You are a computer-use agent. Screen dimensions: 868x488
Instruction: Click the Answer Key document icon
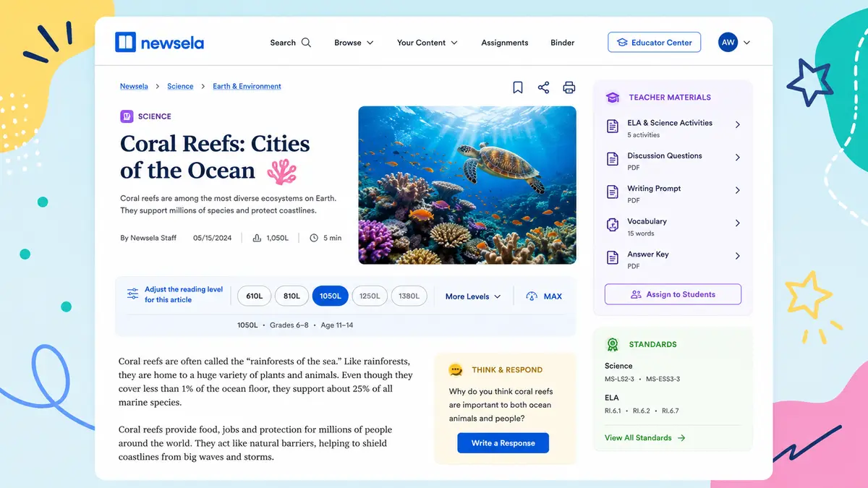pos(613,258)
